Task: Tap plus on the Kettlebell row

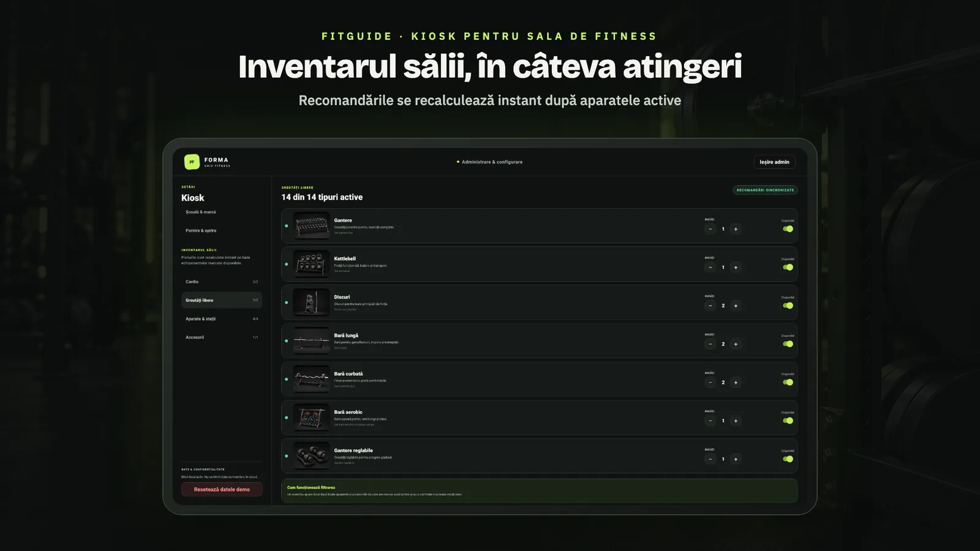Action: [x=736, y=268]
